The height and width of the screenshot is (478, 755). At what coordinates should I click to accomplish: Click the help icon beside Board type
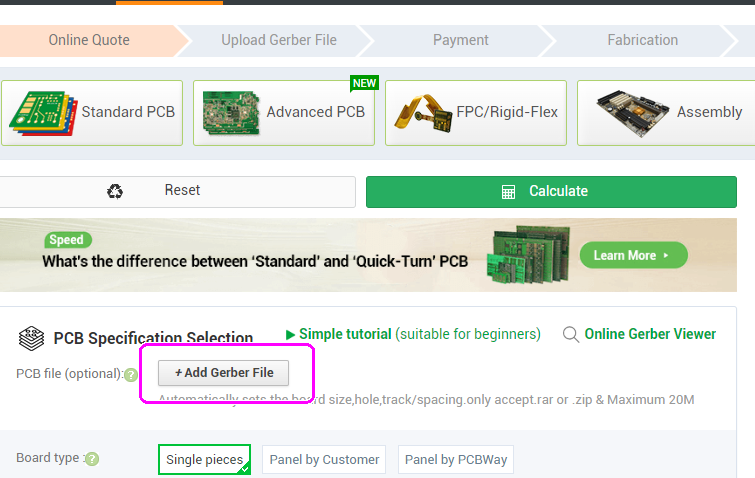[x=92, y=459]
